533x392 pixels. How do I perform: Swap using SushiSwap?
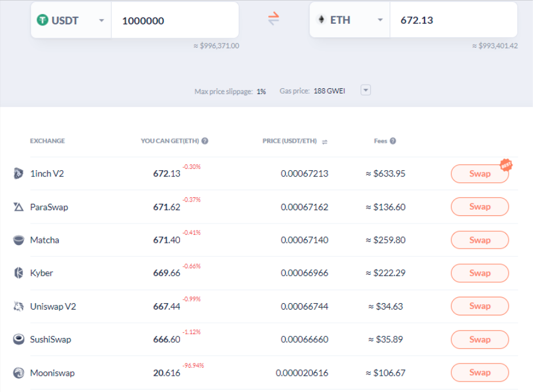tap(480, 339)
